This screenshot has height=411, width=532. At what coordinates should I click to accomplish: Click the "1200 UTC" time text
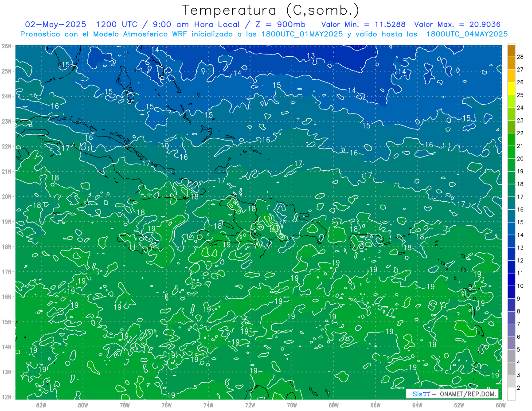[116, 24]
